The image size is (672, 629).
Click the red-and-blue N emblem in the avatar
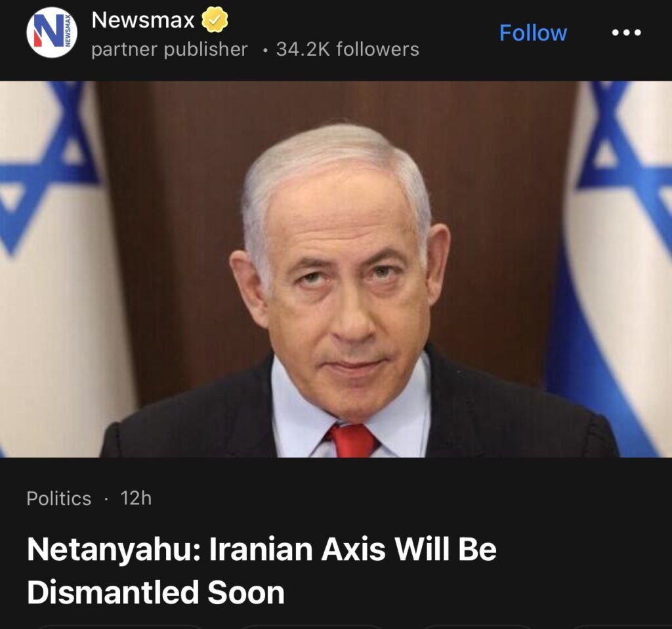[47, 31]
